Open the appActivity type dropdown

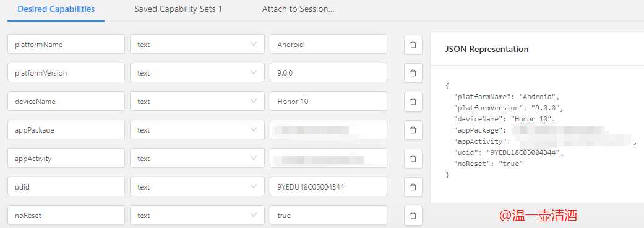click(197, 158)
